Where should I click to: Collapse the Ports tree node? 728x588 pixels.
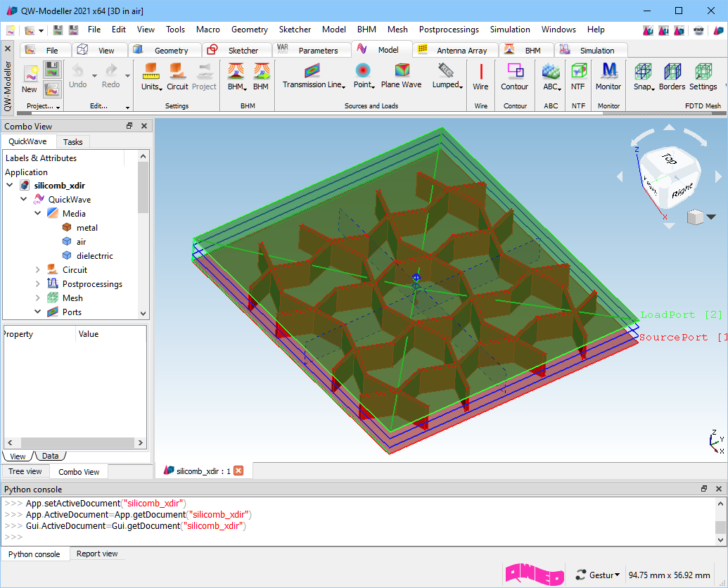pyautogui.click(x=38, y=312)
